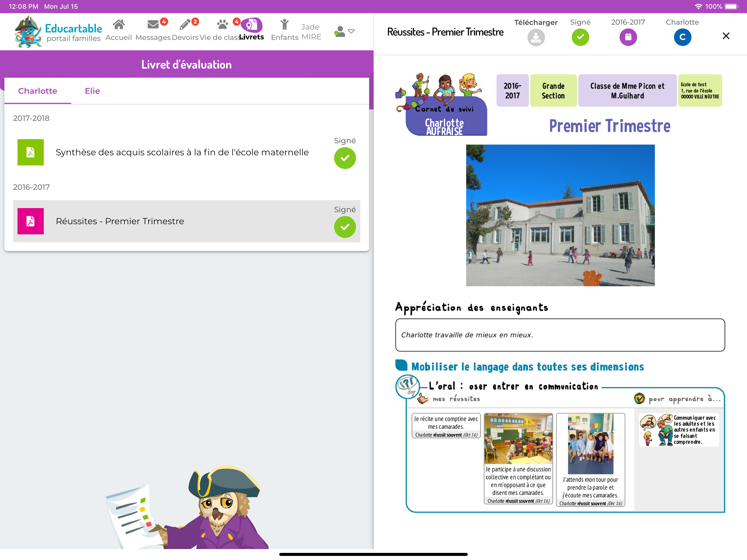The width and height of the screenshot is (747, 560).
Task: Click the 2016-2017 purple box in document
Action: point(512,91)
